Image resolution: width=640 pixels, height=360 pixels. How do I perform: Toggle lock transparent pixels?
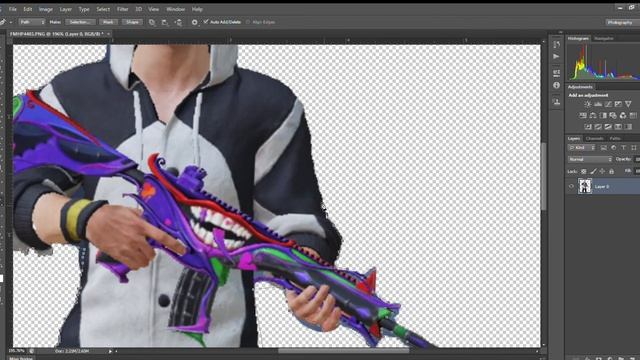pos(583,171)
